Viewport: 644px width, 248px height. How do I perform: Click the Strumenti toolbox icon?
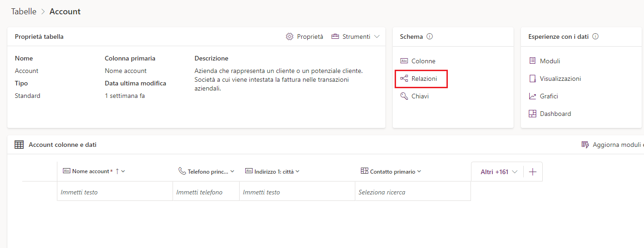click(335, 36)
